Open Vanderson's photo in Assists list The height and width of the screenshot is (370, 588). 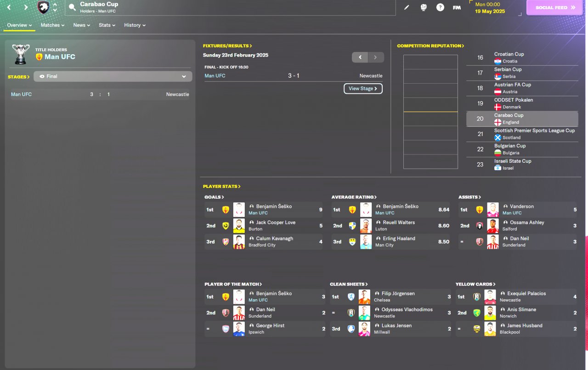point(493,210)
